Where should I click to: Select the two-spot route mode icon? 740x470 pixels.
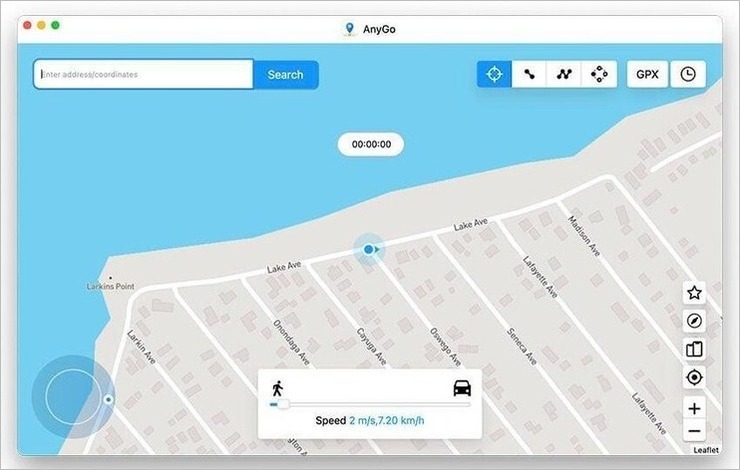tap(529, 74)
